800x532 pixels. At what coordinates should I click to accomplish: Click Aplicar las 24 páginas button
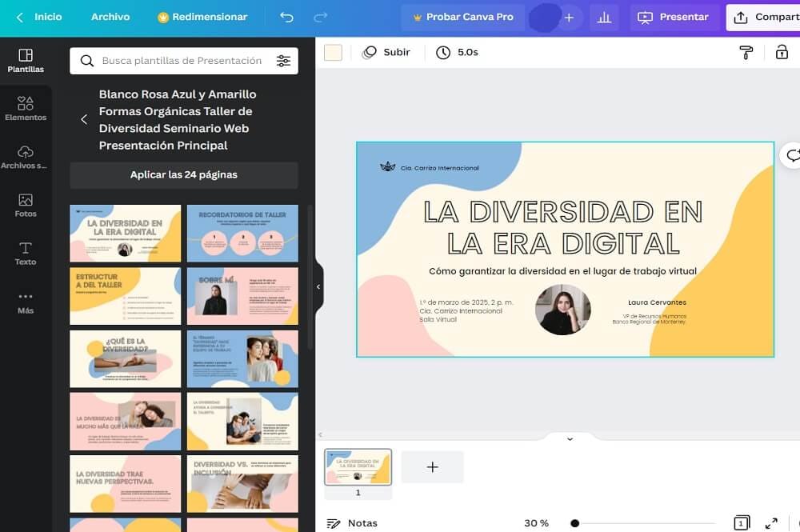(184, 175)
